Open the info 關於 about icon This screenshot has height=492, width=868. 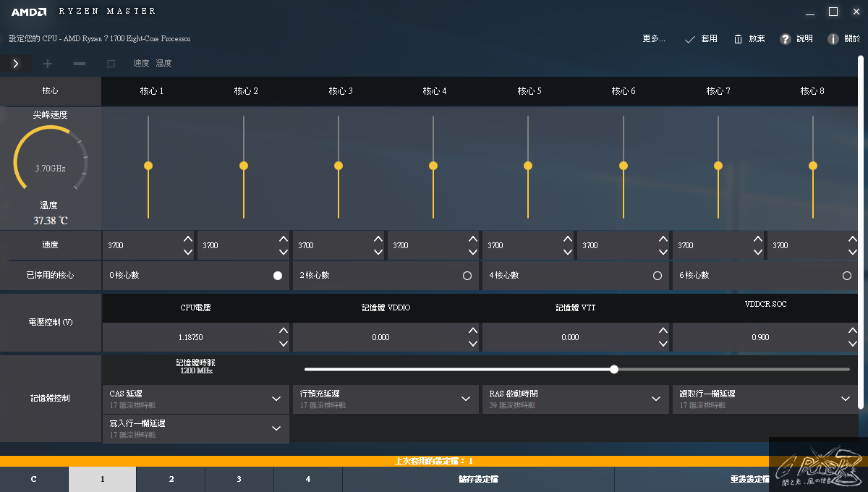click(x=833, y=39)
